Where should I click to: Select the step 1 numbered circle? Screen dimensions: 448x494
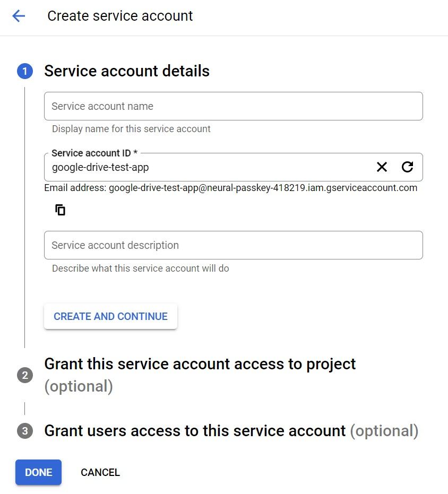pyautogui.click(x=24, y=71)
